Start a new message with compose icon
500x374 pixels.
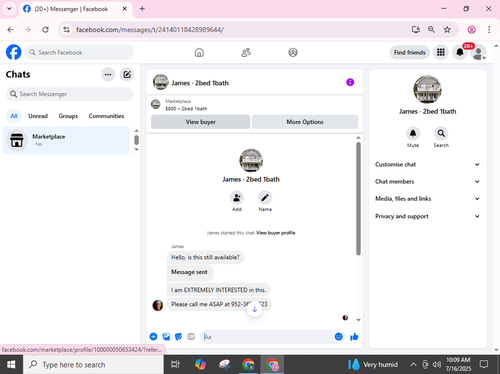pos(127,74)
